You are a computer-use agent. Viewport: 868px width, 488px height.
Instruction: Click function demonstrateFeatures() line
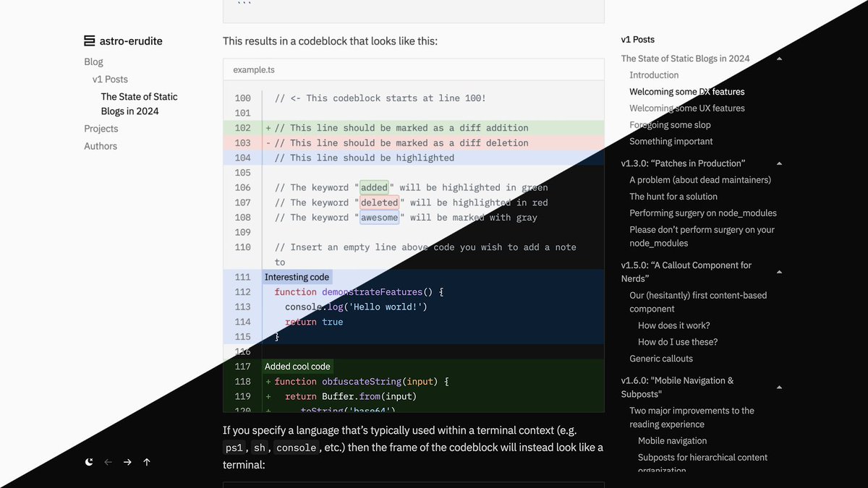359,292
